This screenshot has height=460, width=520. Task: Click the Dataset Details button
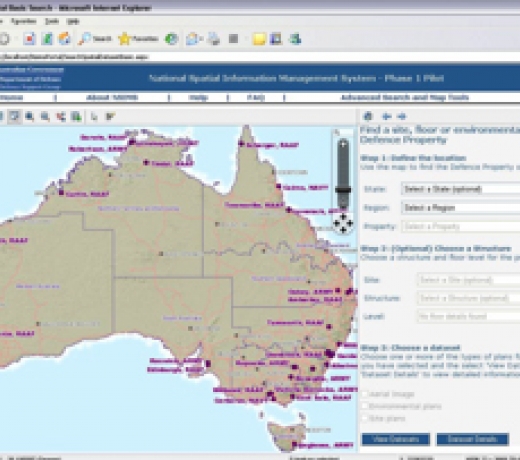coord(473,439)
